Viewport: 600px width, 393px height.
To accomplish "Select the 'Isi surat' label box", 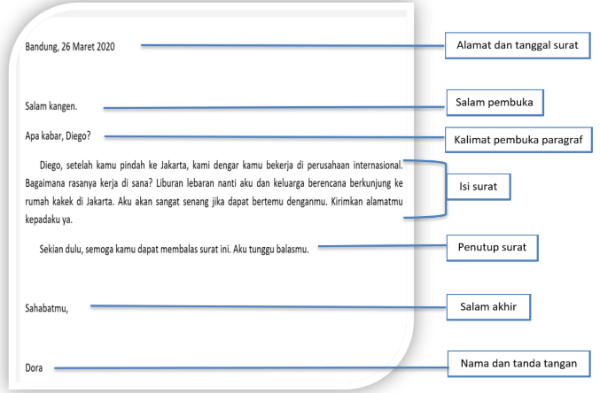I will (x=478, y=187).
